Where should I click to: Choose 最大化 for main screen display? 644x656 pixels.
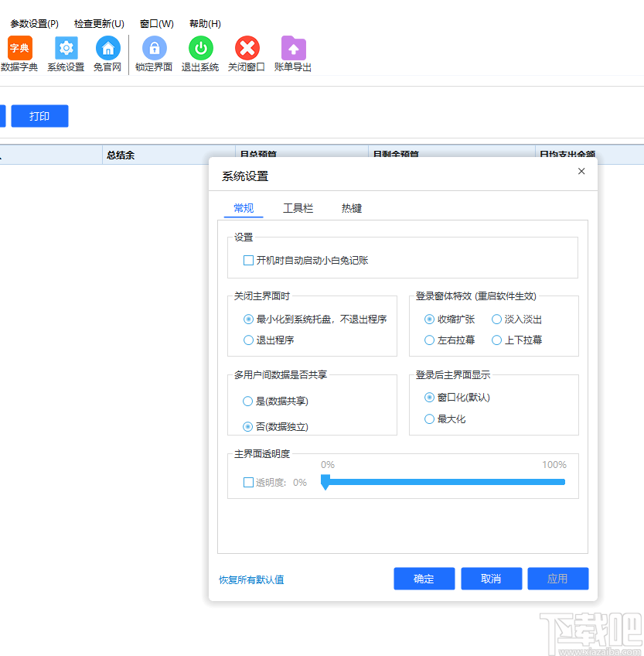click(x=431, y=419)
